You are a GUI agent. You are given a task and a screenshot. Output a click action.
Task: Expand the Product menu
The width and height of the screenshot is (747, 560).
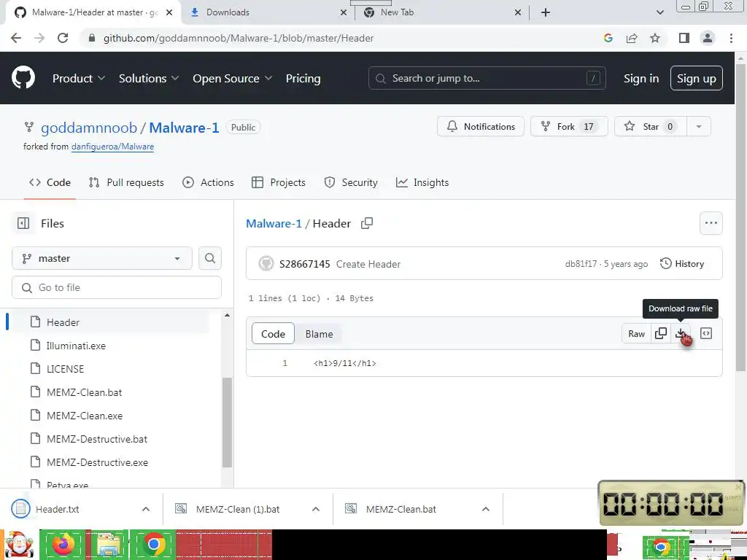click(x=79, y=78)
